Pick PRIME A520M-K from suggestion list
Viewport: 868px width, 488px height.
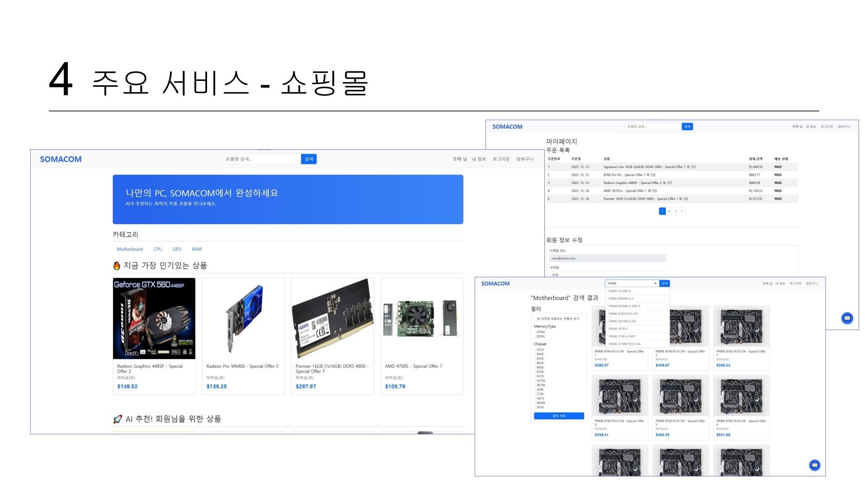(x=619, y=291)
